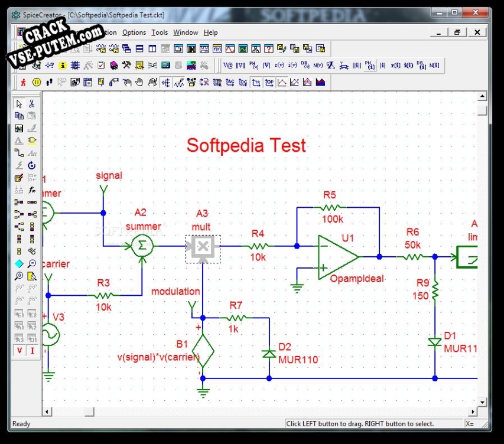Click the blue grid mesh icon
The image size is (504, 444).
[75, 66]
